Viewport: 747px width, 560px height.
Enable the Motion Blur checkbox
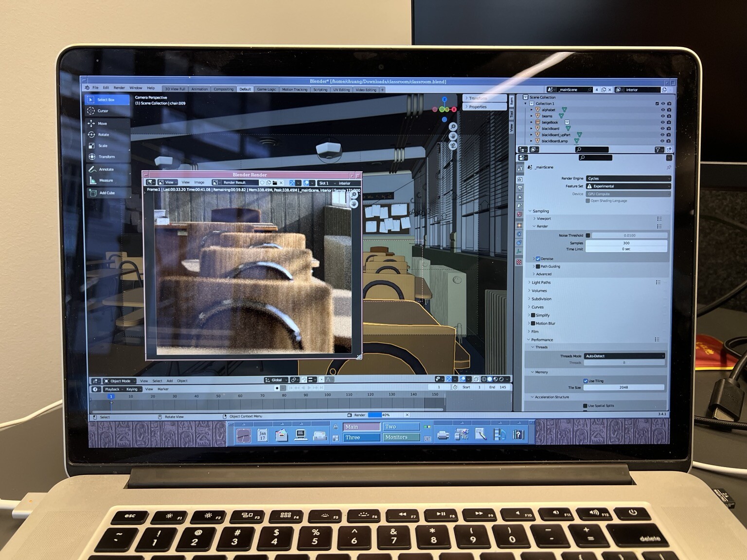point(533,323)
